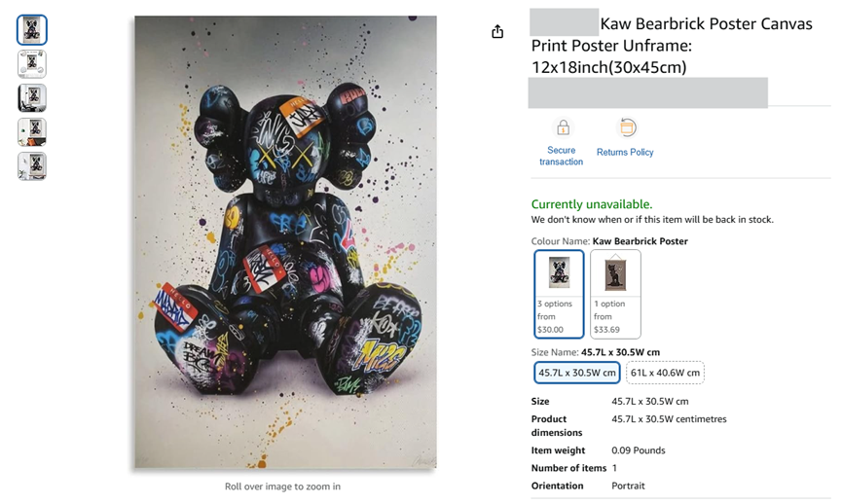Viewport: 842px width, 504px height.
Task: Click the Returns Policy box icon
Action: tap(627, 127)
